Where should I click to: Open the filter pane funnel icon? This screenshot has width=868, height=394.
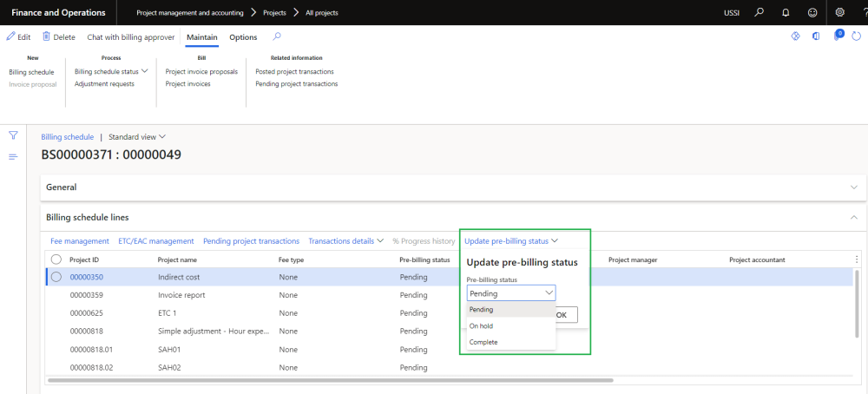coord(13,136)
